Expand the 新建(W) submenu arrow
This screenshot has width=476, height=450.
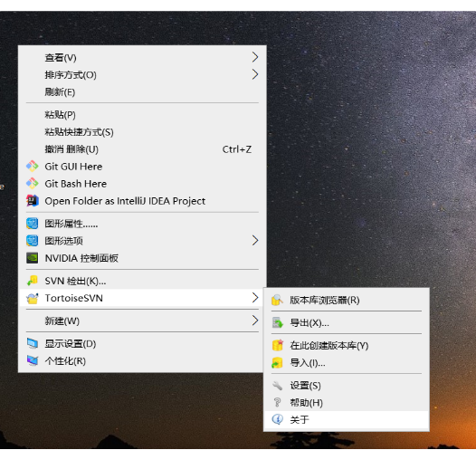coord(255,321)
